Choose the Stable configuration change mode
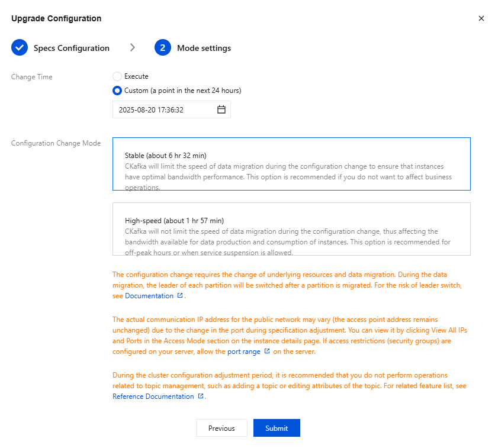This screenshot has height=448, width=495. 291,164
